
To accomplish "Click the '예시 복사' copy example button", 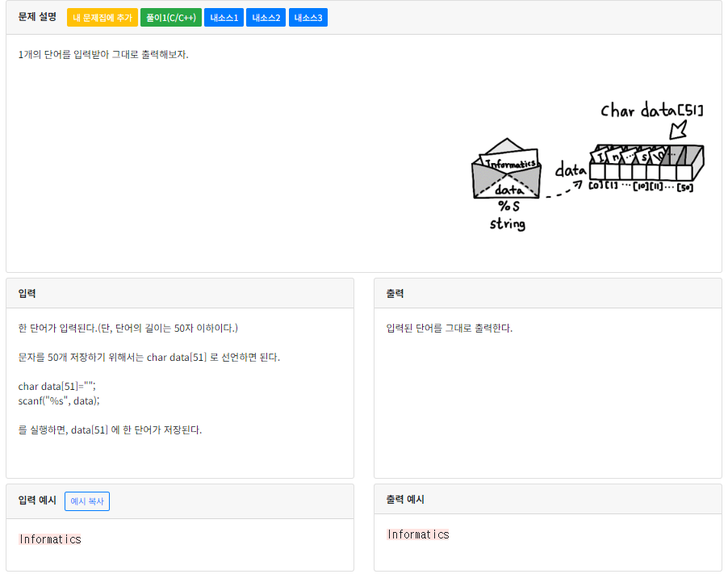I will pos(86,501).
